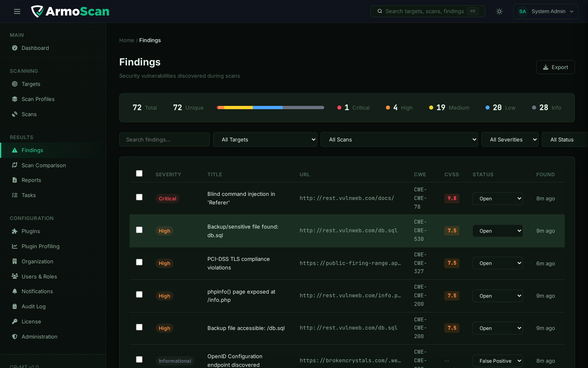
Task: Check the phpinfo() page exposed row checkbox
Action: click(x=139, y=294)
